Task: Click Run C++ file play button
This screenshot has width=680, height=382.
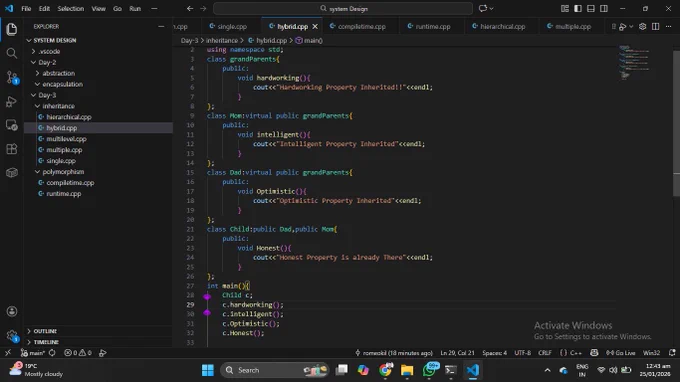Action: [x=623, y=26]
